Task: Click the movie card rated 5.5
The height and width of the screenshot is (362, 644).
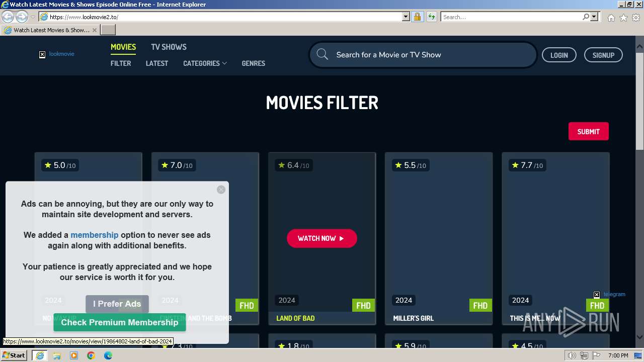Action: (x=439, y=238)
